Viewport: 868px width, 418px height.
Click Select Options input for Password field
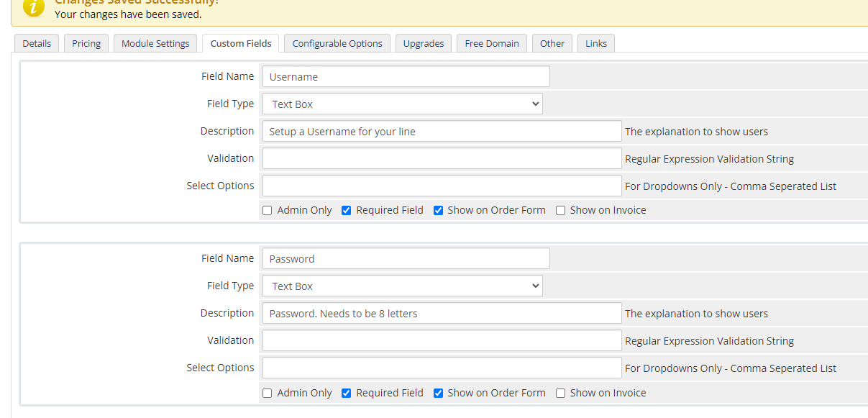tap(442, 368)
